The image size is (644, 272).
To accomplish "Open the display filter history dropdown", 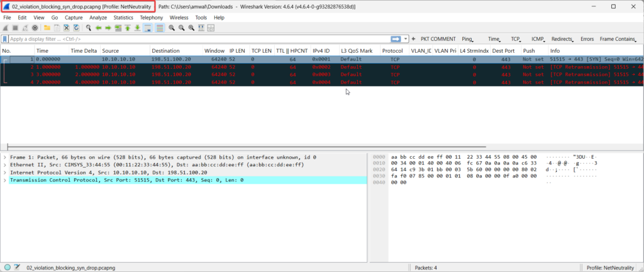I will [406, 39].
